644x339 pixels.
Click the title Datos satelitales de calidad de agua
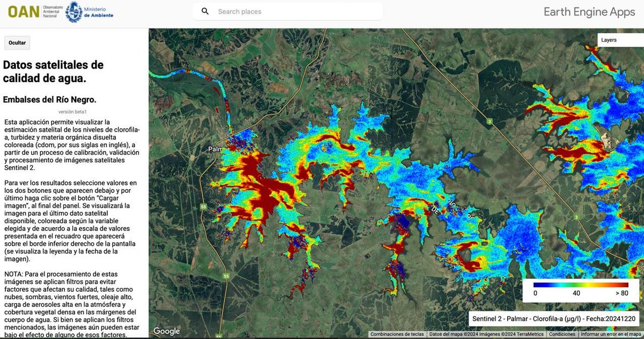coord(54,71)
